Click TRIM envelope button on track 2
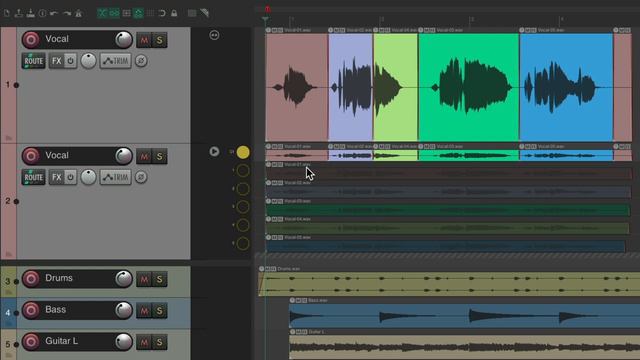The height and width of the screenshot is (360, 640). [x=116, y=177]
